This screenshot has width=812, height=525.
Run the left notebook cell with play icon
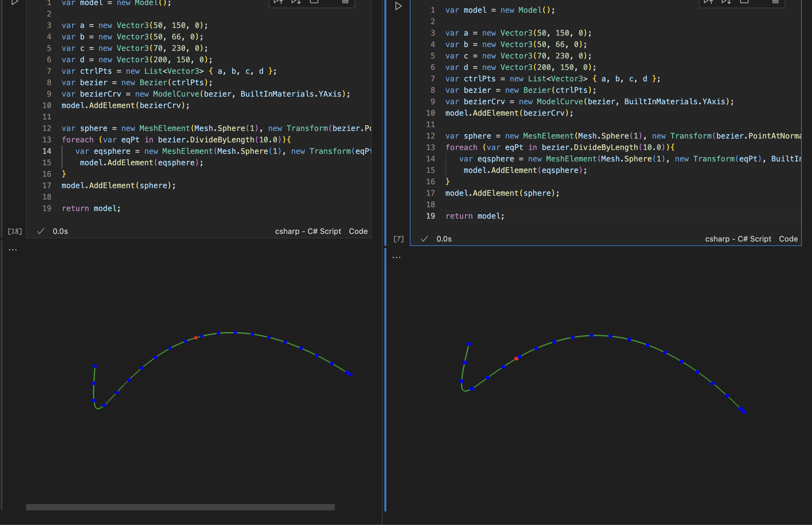(x=15, y=2)
